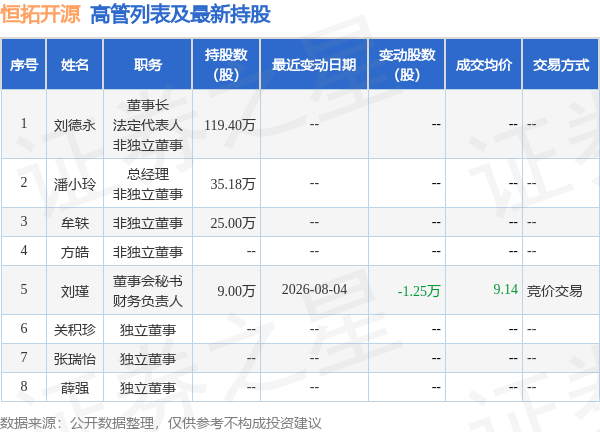Click serial number 3
The image size is (600, 432).
24,221
